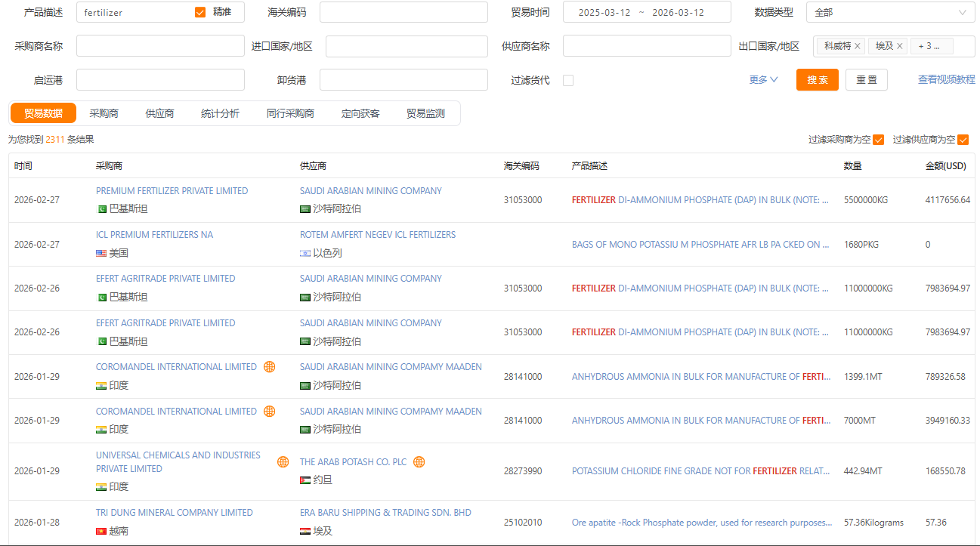Select quantity 1680PKG cell
This screenshot has width=980, height=546.
coord(861,245)
